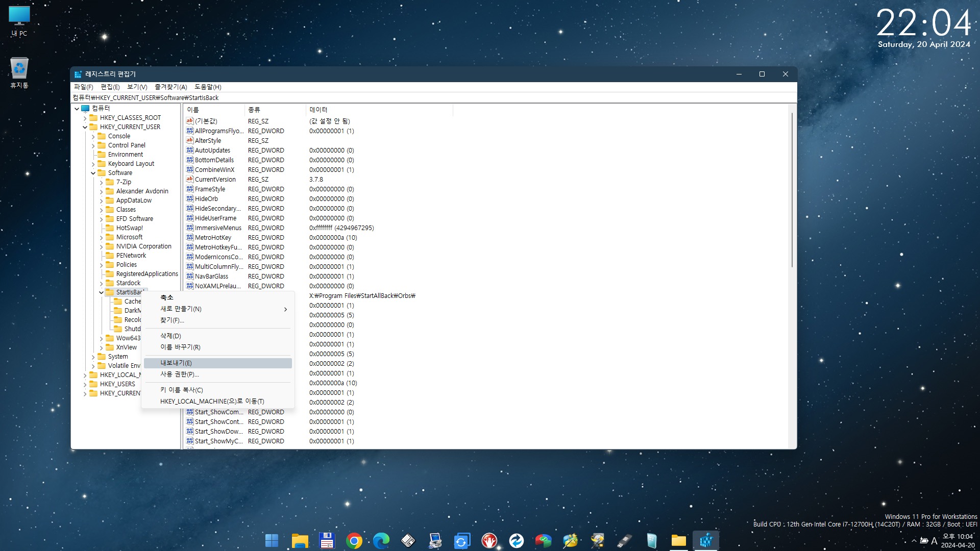
Task: Select the XnView key
Action: click(126, 347)
